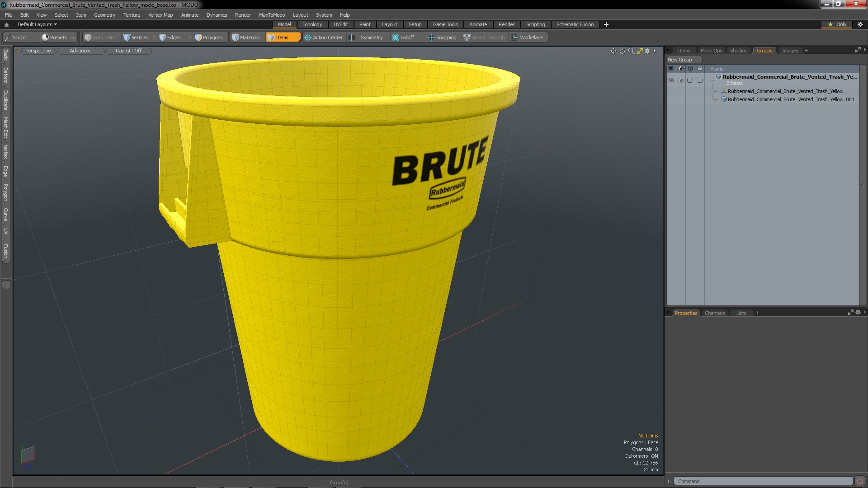Click the Command input field

pos(763,481)
